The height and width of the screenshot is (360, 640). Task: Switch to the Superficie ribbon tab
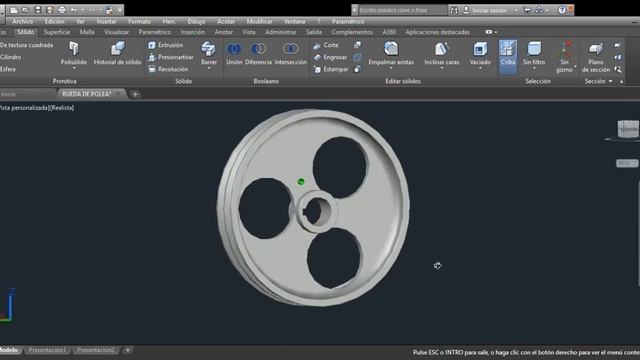(x=57, y=32)
